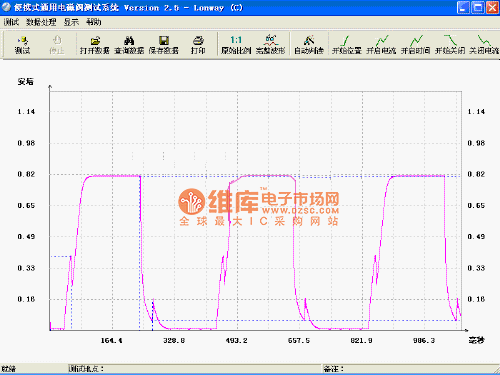Open the 测试 menu
The image size is (500, 375).
click(x=11, y=22)
